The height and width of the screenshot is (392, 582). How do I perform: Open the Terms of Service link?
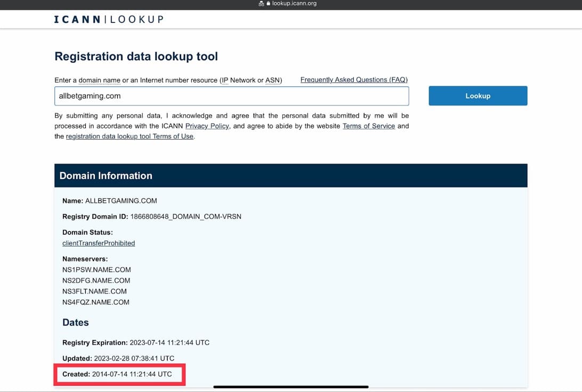[369, 126]
